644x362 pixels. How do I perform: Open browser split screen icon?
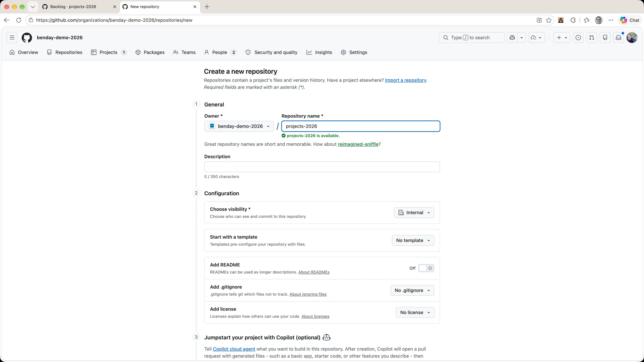tap(539, 20)
